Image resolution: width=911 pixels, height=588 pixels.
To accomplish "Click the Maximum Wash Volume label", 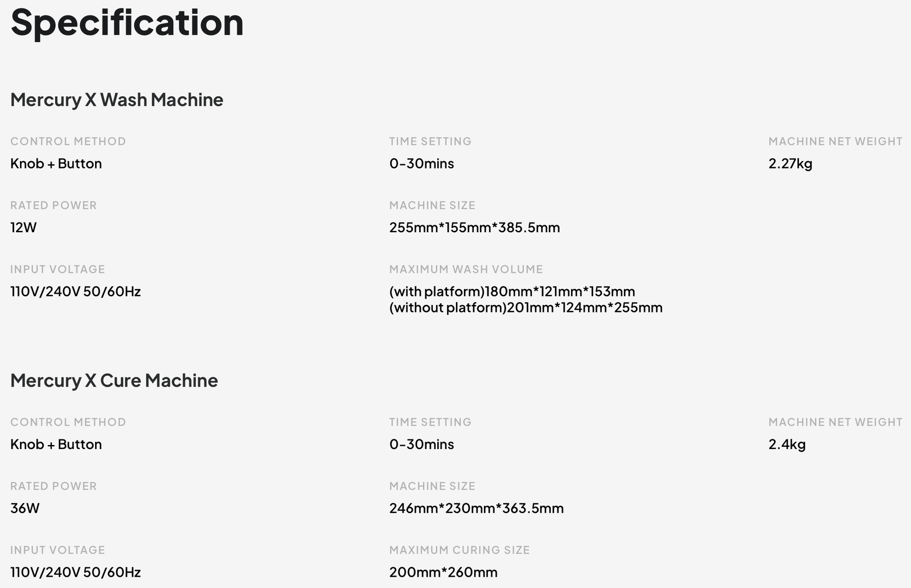I will pyautogui.click(x=466, y=269).
